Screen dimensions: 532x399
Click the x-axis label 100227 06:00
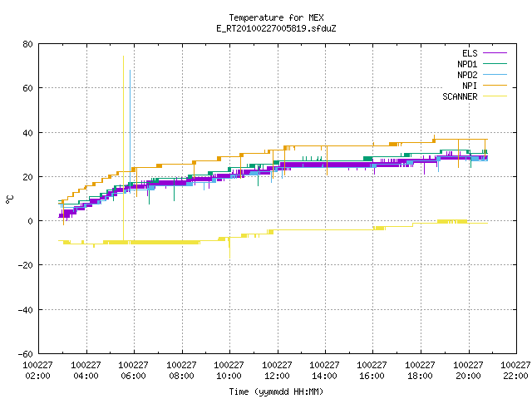point(133,371)
